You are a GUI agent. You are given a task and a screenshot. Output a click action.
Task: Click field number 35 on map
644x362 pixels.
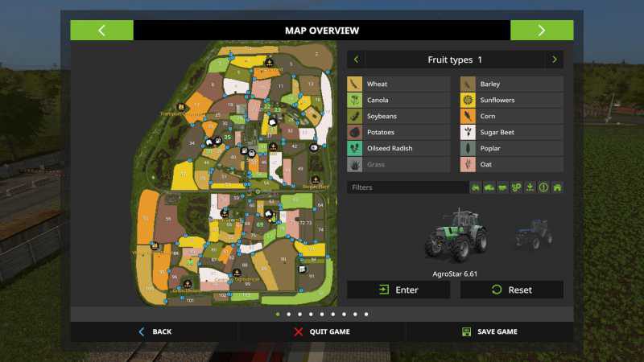[x=227, y=137]
